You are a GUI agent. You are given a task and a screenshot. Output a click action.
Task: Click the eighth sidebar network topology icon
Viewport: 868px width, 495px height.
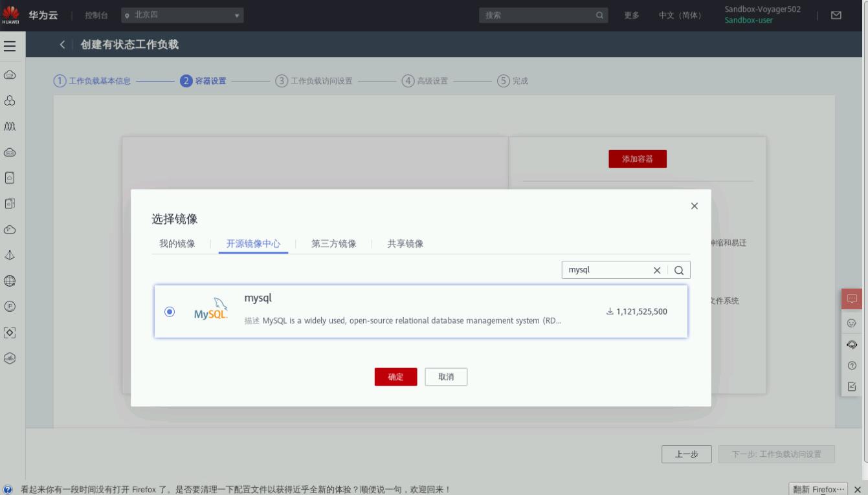10,255
